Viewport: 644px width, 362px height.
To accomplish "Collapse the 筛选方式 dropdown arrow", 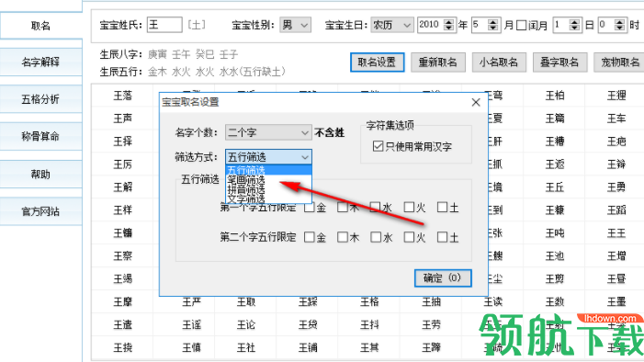I will click(305, 157).
